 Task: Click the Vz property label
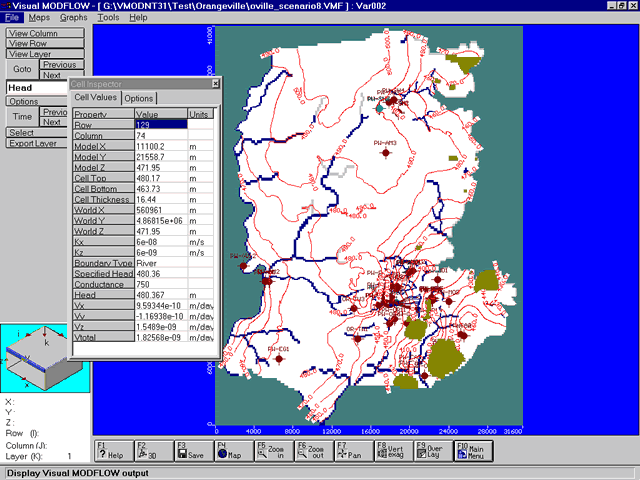point(104,327)
